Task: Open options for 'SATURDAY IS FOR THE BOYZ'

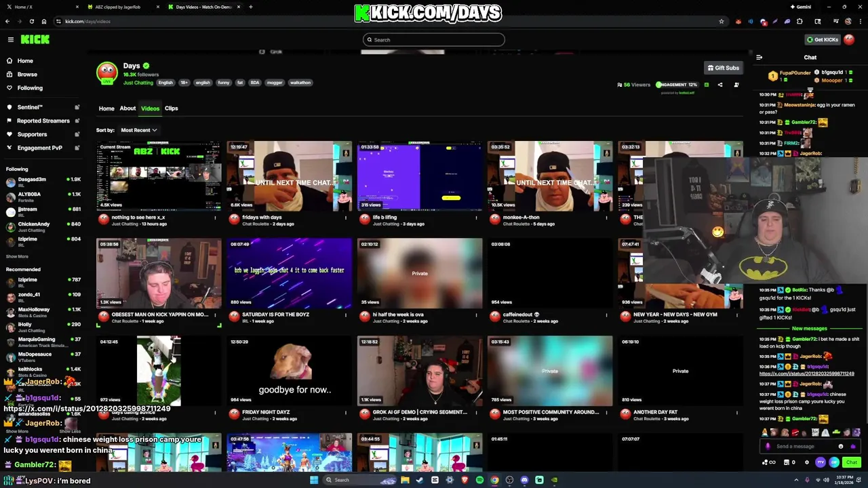Action: [x=346, y=314]
